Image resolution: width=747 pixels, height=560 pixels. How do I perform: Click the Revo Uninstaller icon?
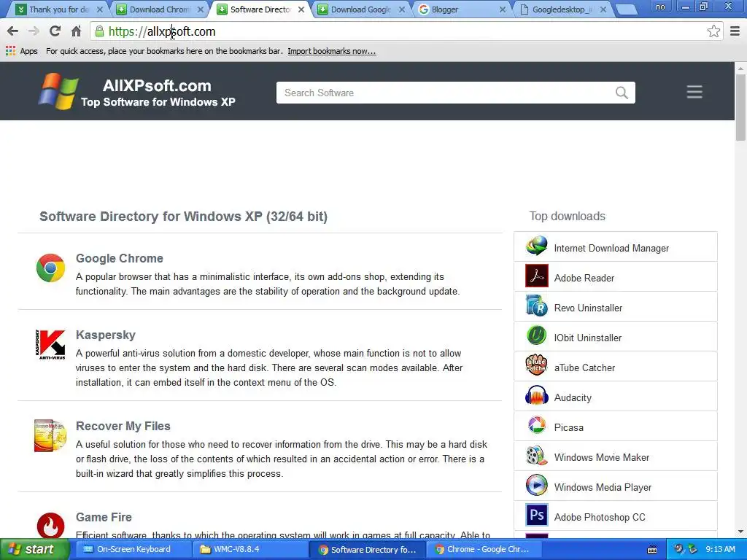[x=536, y=306]
